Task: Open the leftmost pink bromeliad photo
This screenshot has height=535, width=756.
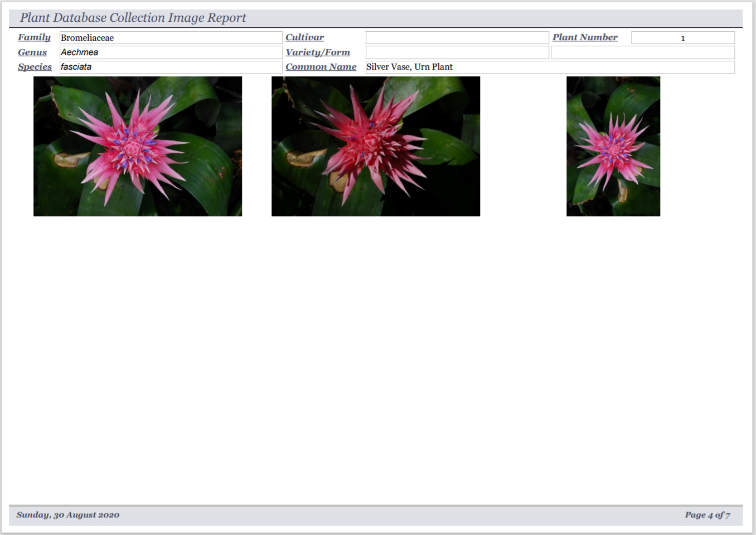Action: point(138,146)
